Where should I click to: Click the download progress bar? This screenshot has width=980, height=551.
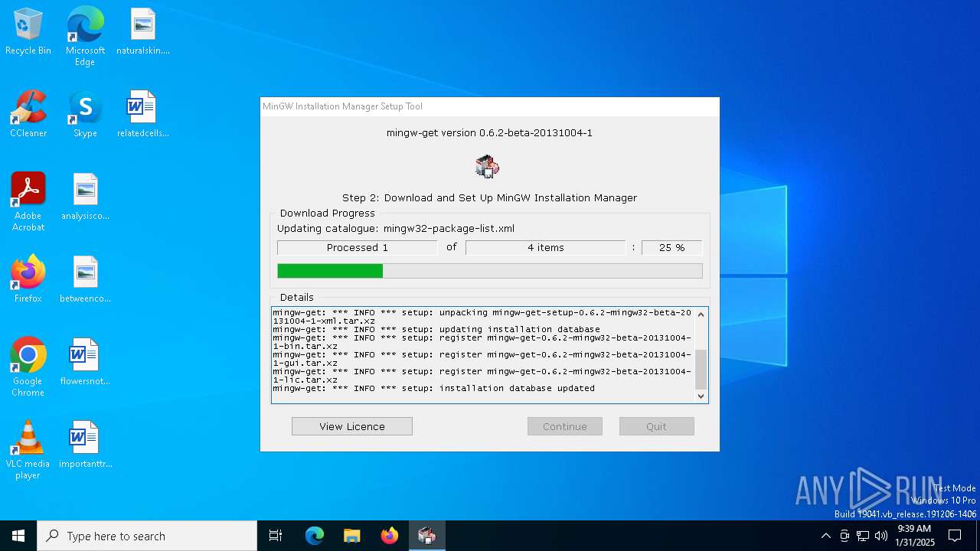490,271
